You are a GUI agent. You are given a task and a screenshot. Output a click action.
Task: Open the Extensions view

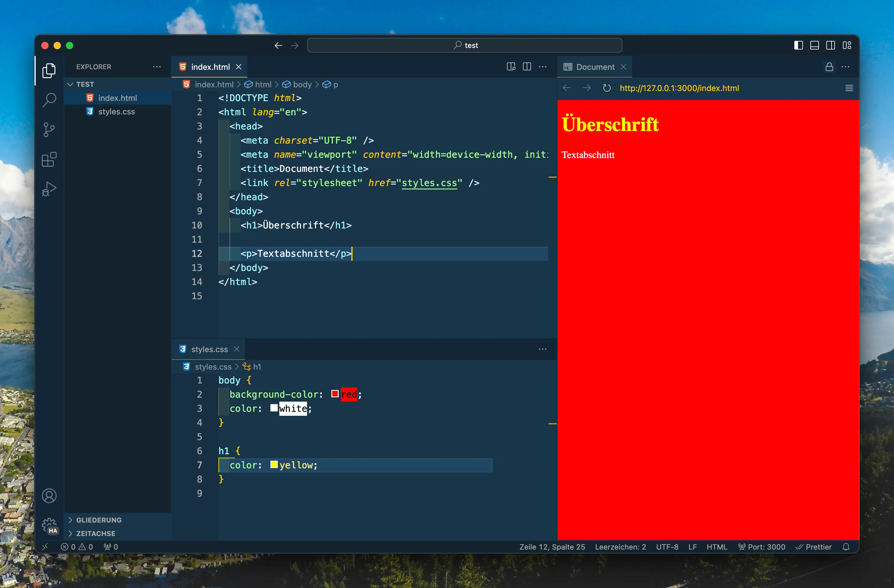[x=49, y=160]
